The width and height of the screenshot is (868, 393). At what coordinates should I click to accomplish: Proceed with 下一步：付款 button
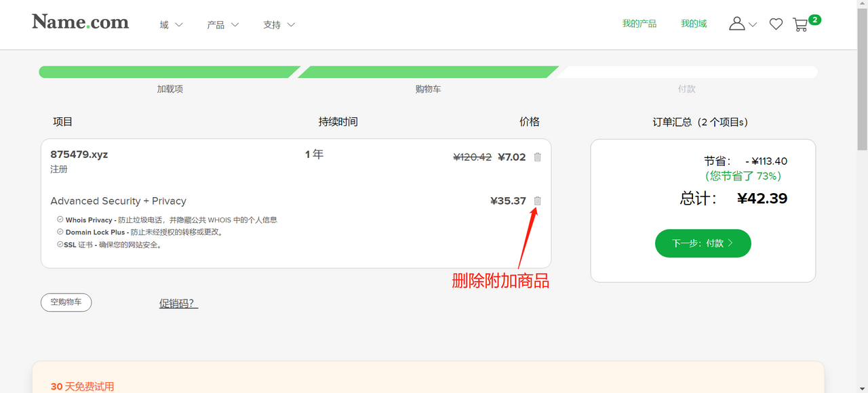pyautogui.click(x=703, y=243)
